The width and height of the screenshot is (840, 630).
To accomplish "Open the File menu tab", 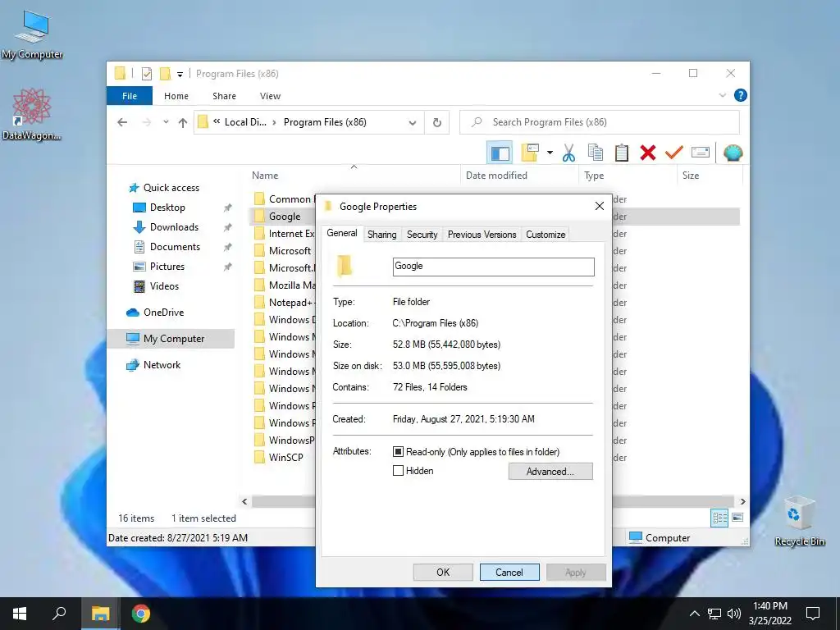I will point(130,96).
